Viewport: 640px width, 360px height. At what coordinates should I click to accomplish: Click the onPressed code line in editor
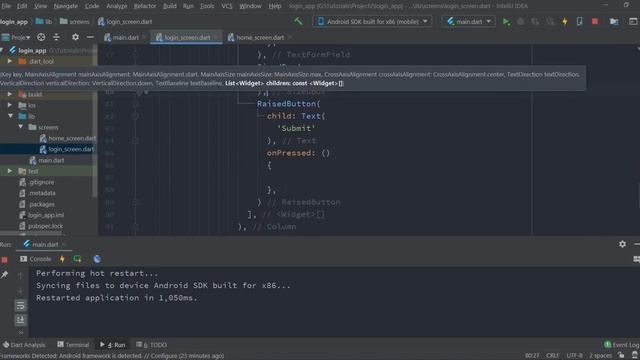tap(298, 153)
